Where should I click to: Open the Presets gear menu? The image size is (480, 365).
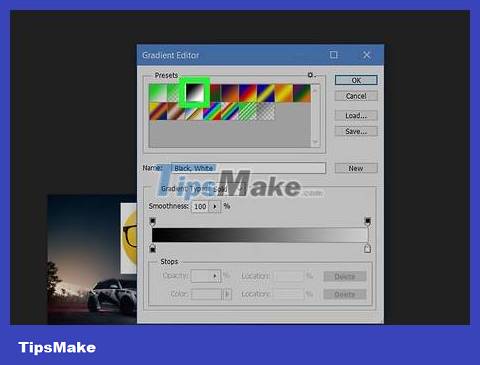pos(310,75)
